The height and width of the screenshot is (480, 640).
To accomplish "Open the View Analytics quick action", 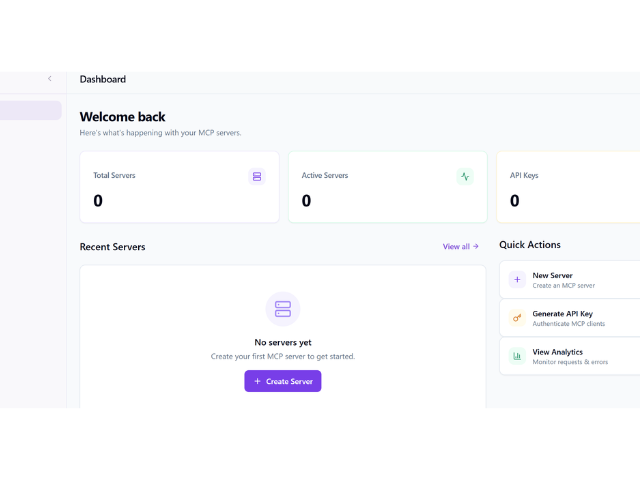I will point(570,356).
